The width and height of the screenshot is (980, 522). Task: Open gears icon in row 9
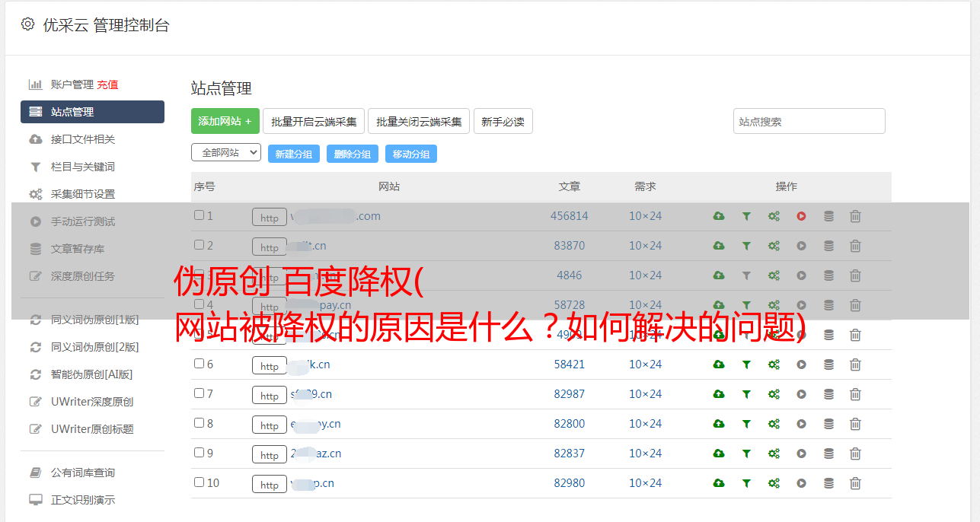tap(774, 454)
